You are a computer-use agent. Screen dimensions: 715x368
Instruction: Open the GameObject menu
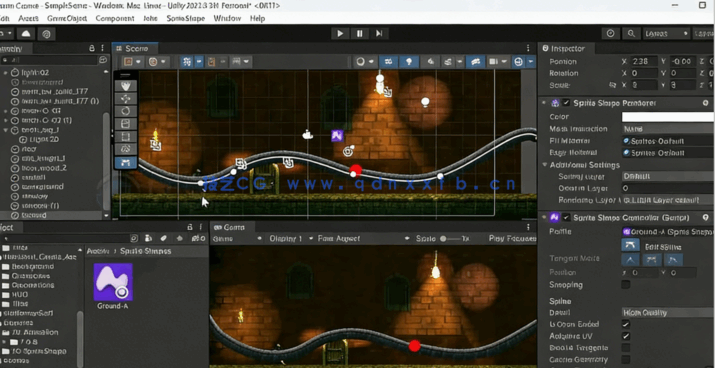click(x=67, y=18)
